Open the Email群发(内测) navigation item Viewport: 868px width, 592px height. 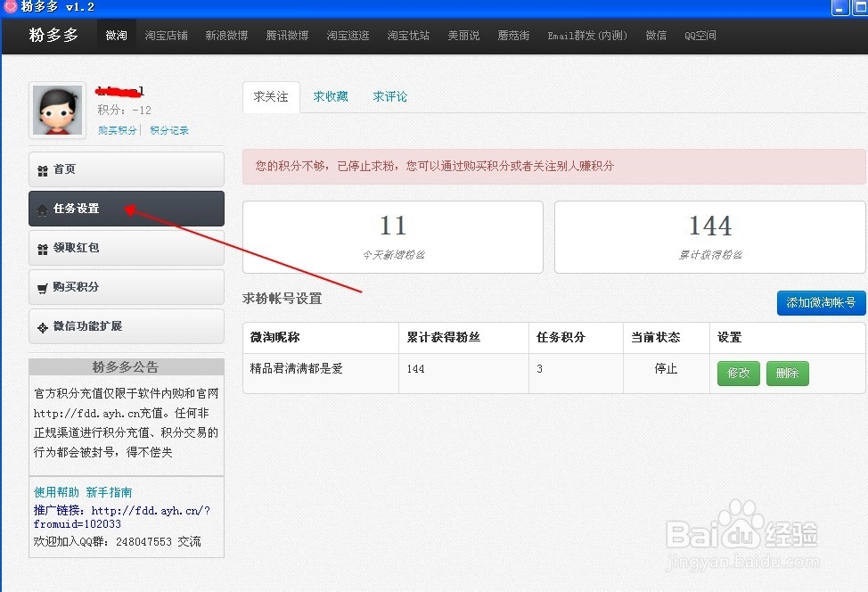pos(586,36)
